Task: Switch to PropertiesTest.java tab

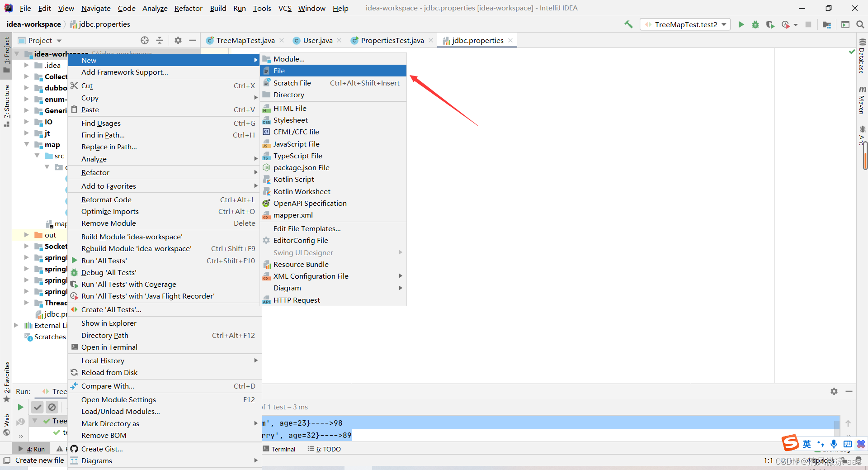Action: [x=392, y=40]
